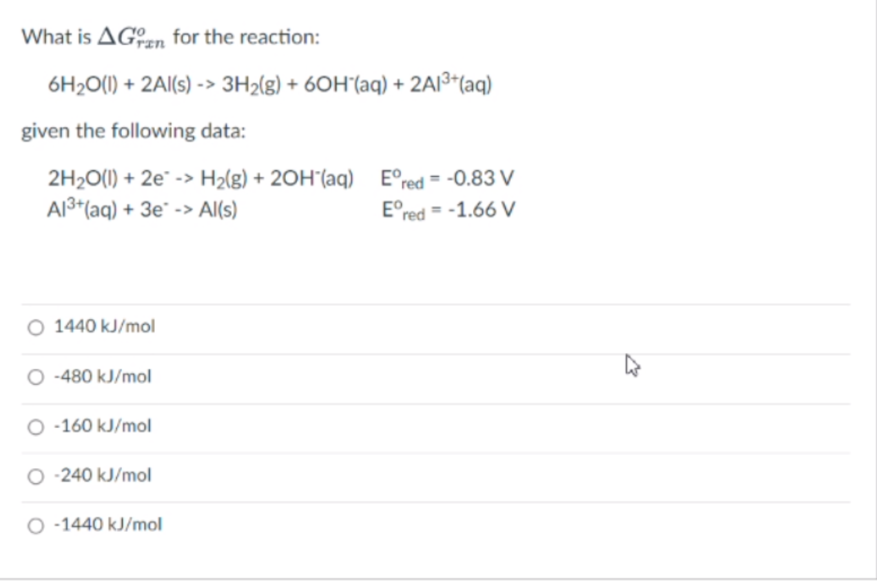Click the radio circle next to -1440 kJ/mol

click(35, 525)
